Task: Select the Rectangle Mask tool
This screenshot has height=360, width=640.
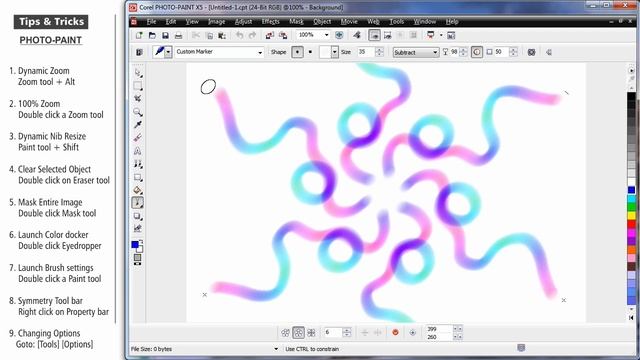Action: tap(138, 86)
